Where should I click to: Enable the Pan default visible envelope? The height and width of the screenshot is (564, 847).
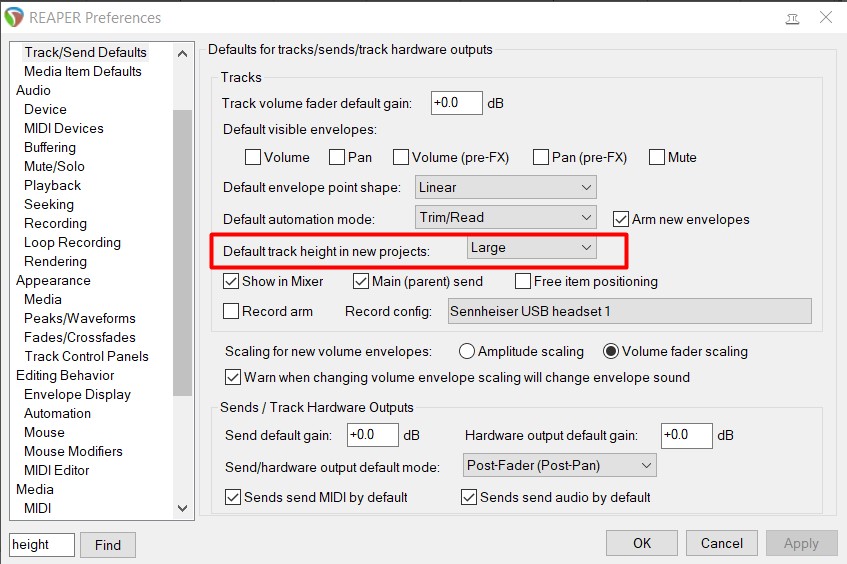(x=337, y=157)
